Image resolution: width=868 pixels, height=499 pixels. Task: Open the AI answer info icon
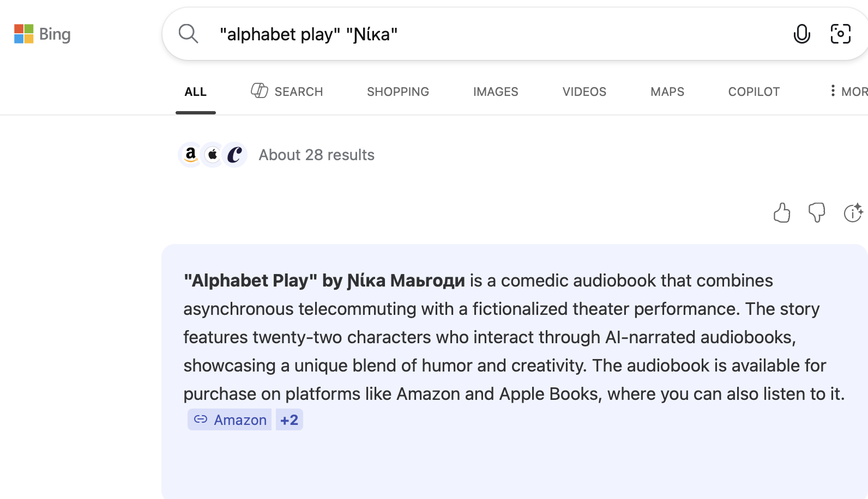point(853,212)
